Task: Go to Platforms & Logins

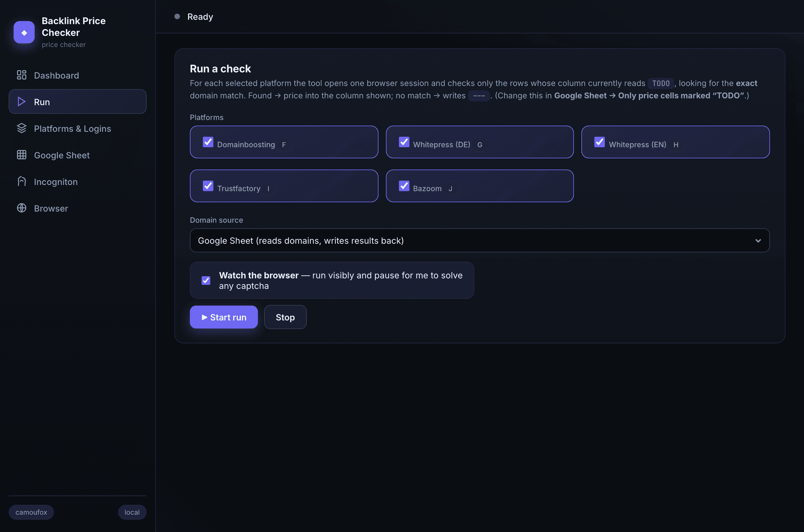Action: [x=77, y=128]
